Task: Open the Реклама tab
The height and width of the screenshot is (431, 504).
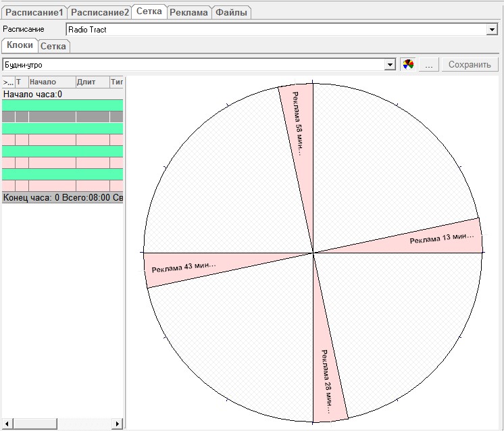Action: 188,13
